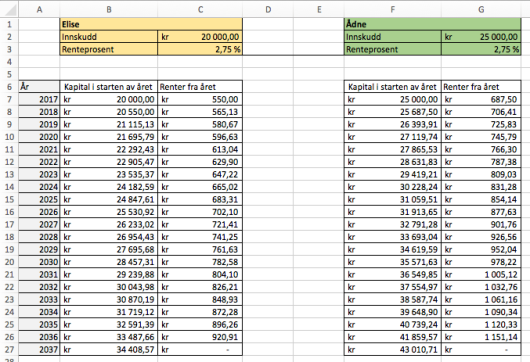Select Ådne's Innskudd value 25 000,00
The width and height of the screenshot is (530, 362).
point(481,37)
